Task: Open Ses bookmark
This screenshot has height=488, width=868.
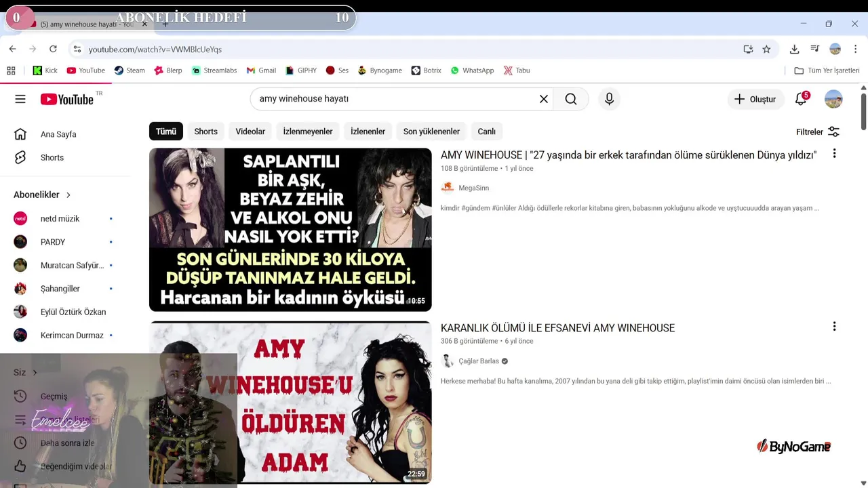Action: click(x=337, y=70)
